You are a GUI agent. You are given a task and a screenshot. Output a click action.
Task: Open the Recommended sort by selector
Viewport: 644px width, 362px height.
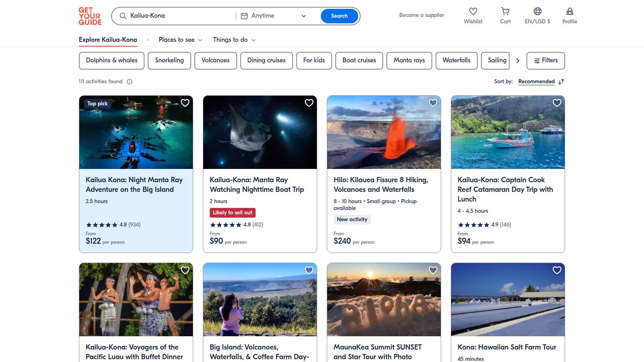tap(536, 82)
